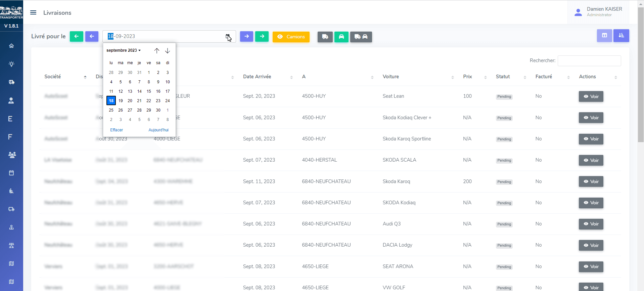Image resolution: width=644 pixels, height=291 pixels.
Task: Click the green previous arrow button
Action: (x=76, y=36)
